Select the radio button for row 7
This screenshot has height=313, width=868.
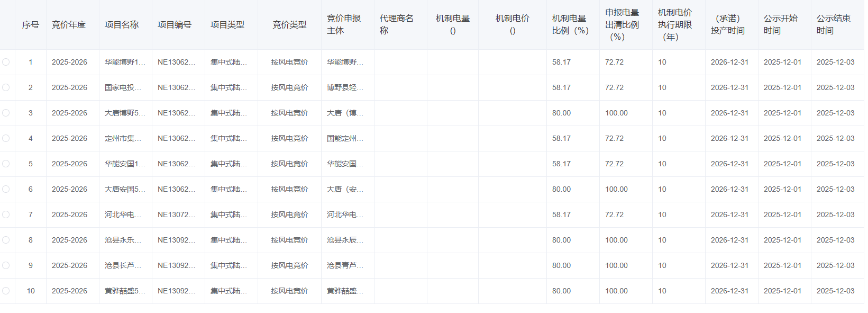(x=6, y=214)
